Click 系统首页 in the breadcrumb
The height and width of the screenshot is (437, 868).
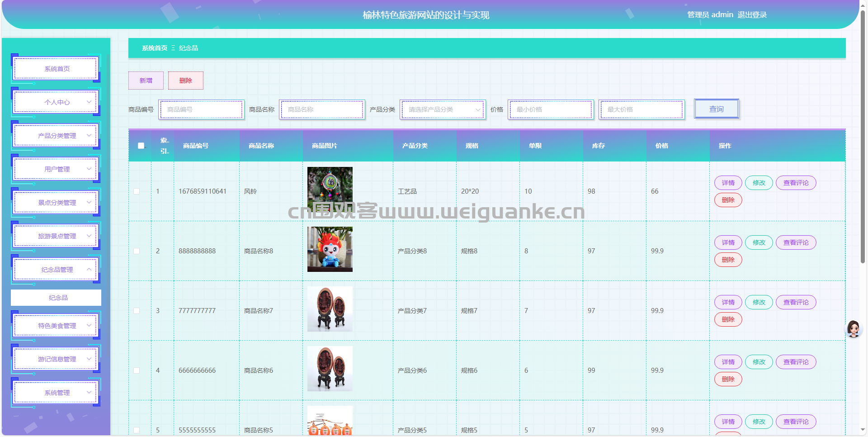click(x=155, y=48)
